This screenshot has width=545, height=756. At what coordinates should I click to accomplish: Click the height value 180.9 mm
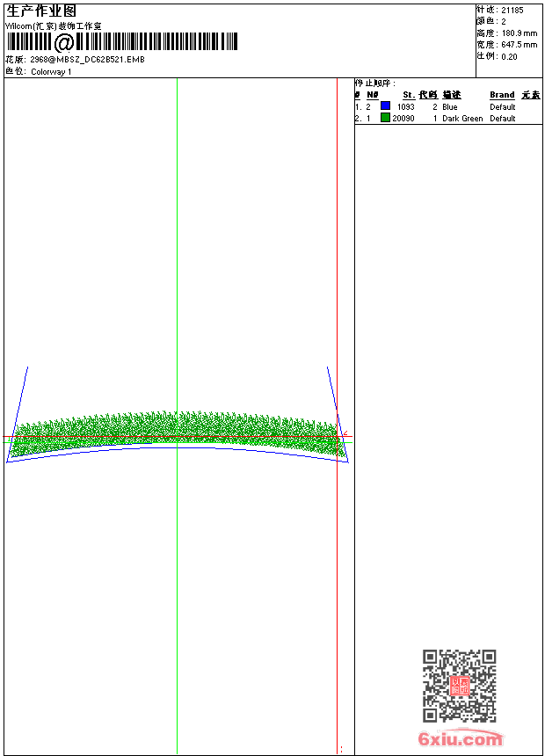519,33
